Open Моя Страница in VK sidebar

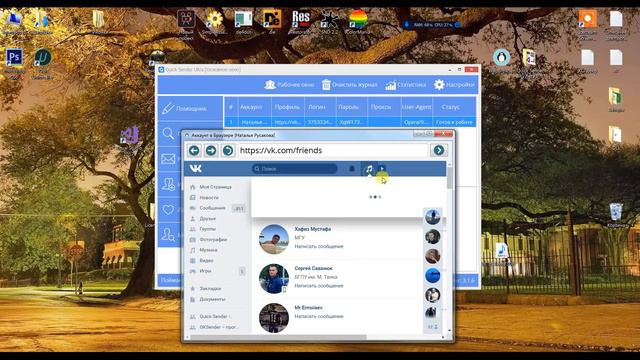(216, 187)
